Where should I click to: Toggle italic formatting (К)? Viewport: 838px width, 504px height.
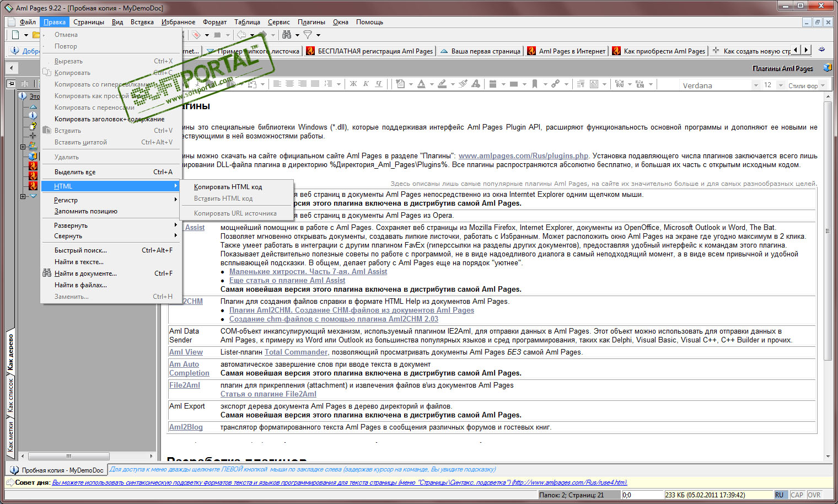pos(366,84)
